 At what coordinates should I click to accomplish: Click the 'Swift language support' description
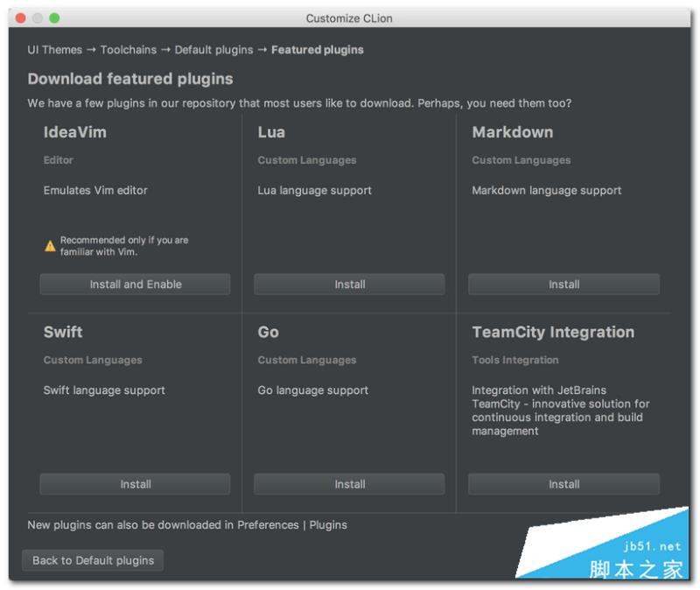click(104, 390)
